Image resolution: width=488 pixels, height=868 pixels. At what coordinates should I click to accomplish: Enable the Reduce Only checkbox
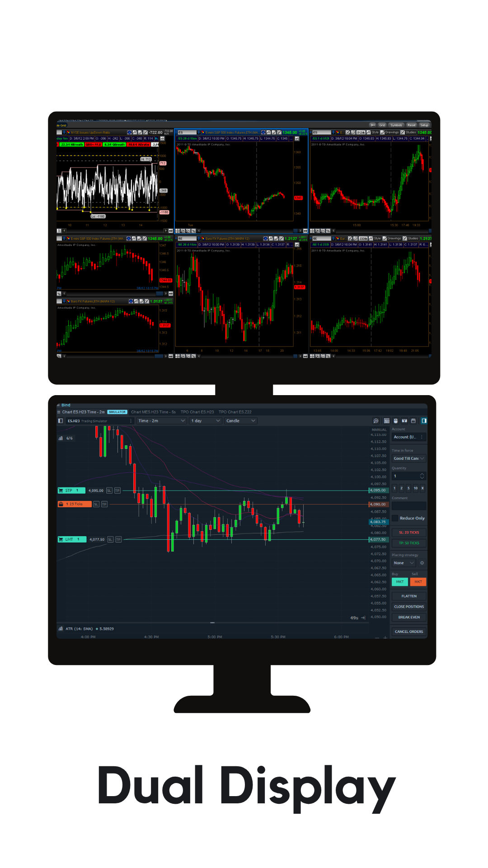(395, 518)
